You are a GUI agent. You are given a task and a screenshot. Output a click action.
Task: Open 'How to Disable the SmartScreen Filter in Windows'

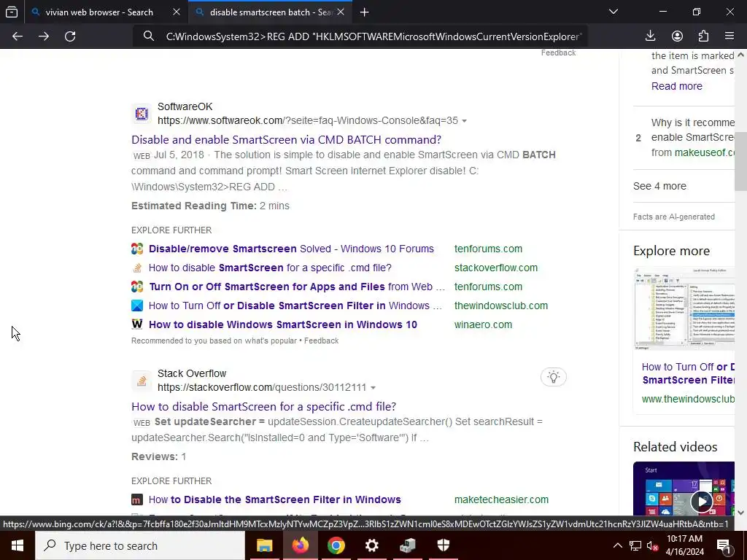(x=275, y=499)
